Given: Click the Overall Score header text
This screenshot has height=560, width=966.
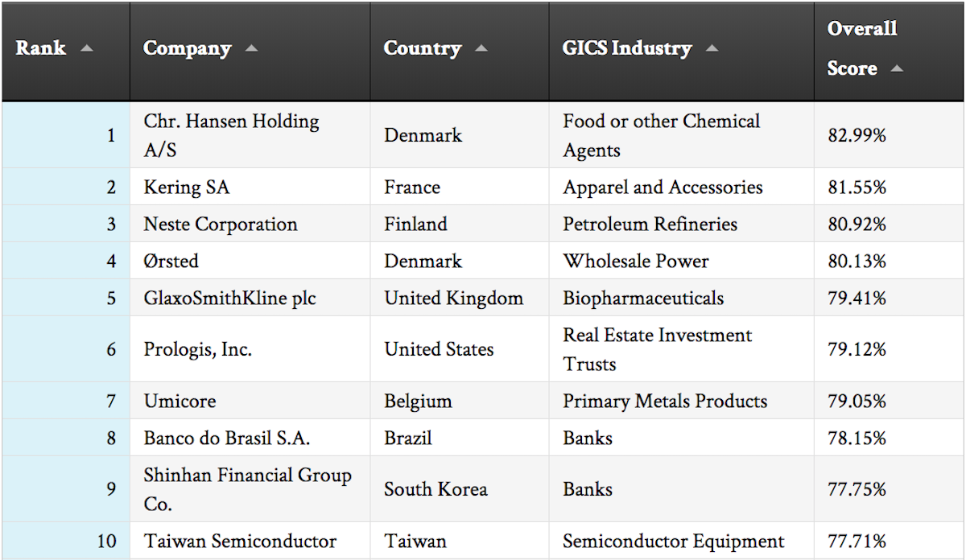Looking at the screenshot, I should 862,48.
